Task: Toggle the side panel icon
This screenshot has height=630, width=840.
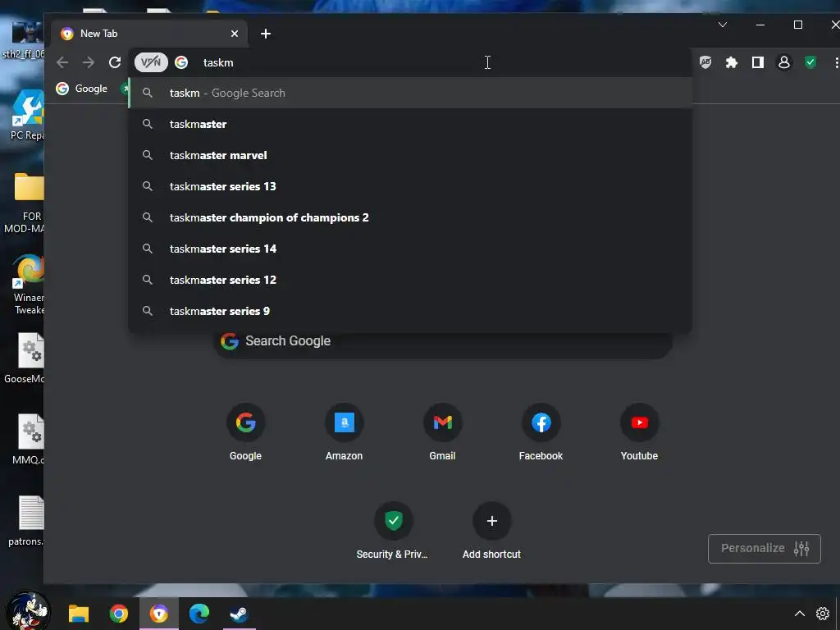Action: click(757, 62)
